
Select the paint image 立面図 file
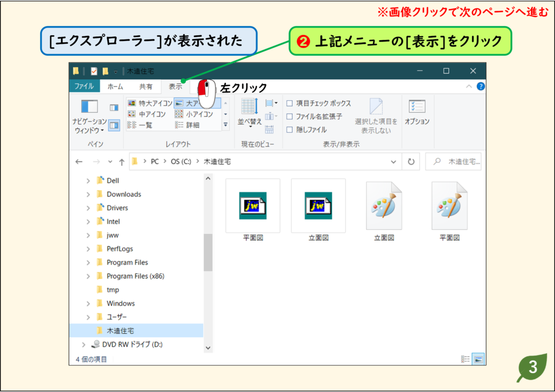(384, 211)
